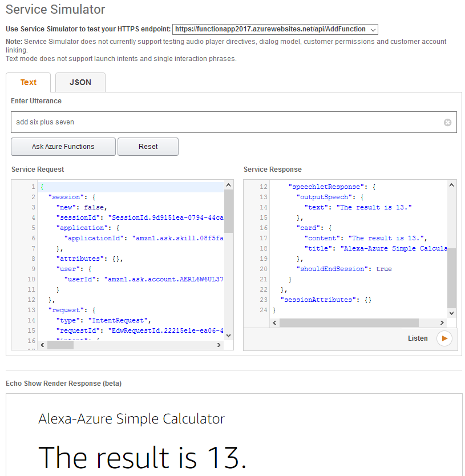
Task: Click the Enter Utterance label
Action: [36, 101]
